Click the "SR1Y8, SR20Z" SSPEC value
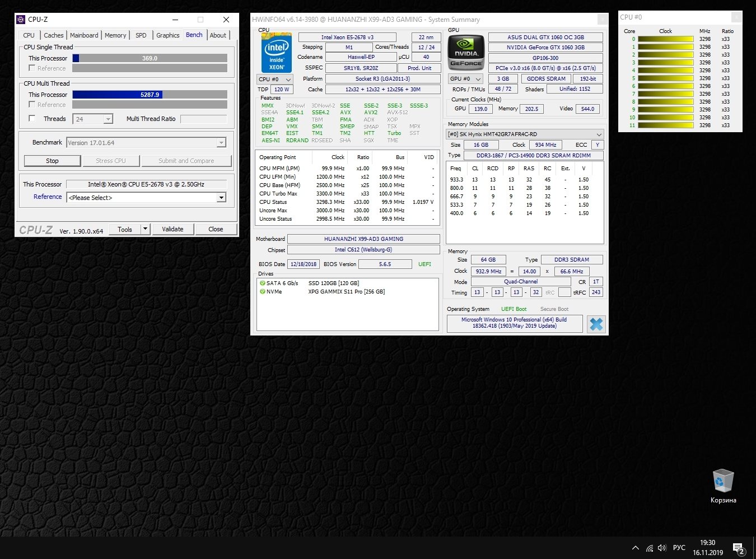Screen dimensions: 756x559 [361, 68]
